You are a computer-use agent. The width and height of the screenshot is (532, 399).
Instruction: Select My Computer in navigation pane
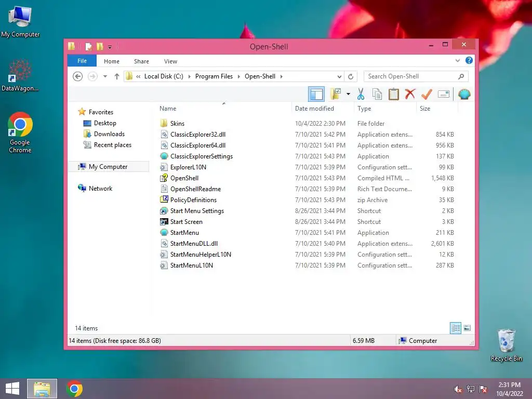[108, 167]
